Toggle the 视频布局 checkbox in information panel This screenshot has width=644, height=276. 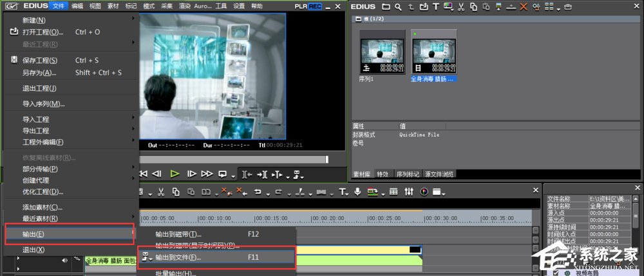pyautogui.click(x=556, y=272)
